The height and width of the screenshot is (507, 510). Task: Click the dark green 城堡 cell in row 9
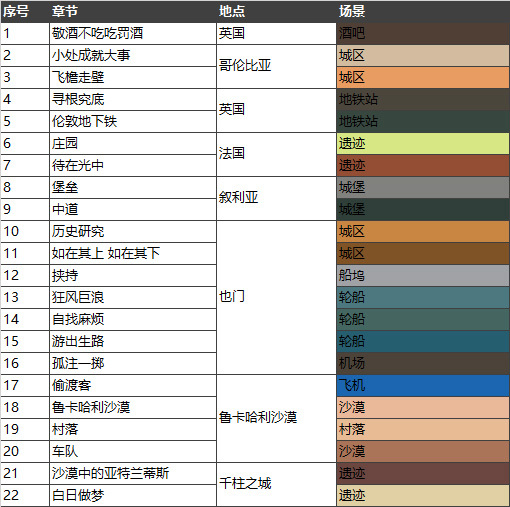pos(423,209)
